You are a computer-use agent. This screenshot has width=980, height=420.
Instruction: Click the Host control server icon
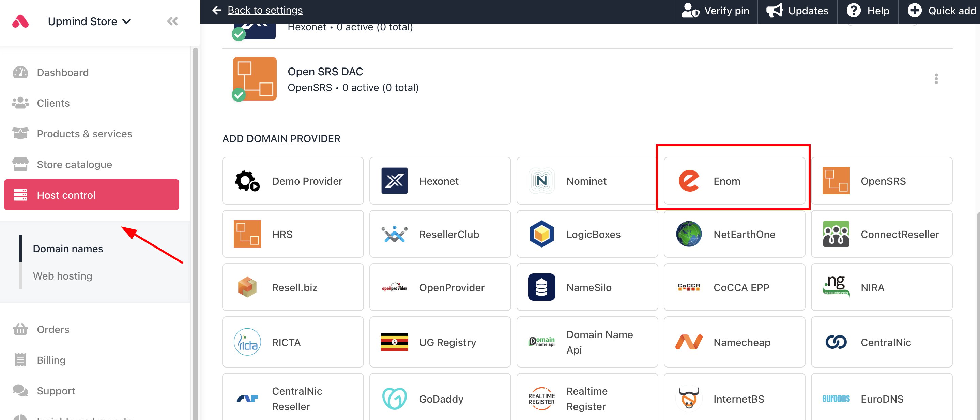click(20, 195)
